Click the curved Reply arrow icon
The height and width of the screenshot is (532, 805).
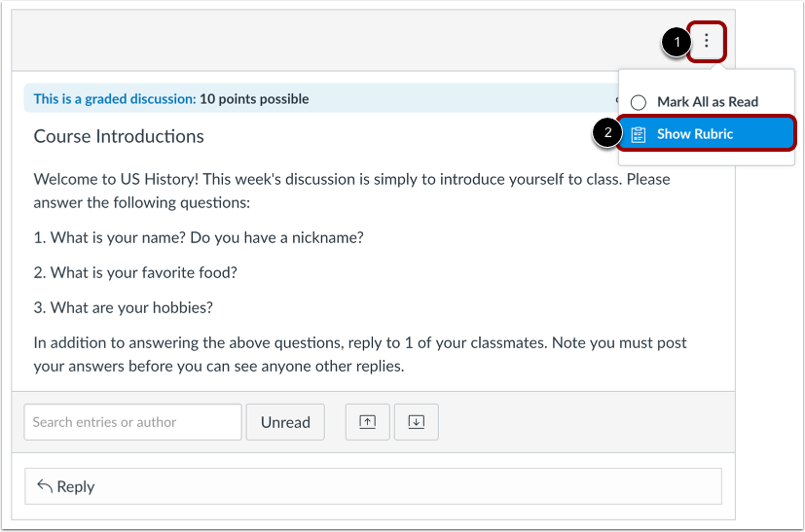tap(45, 486)
